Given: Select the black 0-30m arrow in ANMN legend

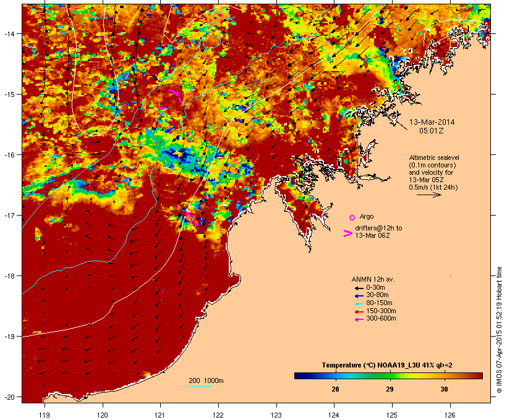Looking at the screenshot, I should (359, 288).
